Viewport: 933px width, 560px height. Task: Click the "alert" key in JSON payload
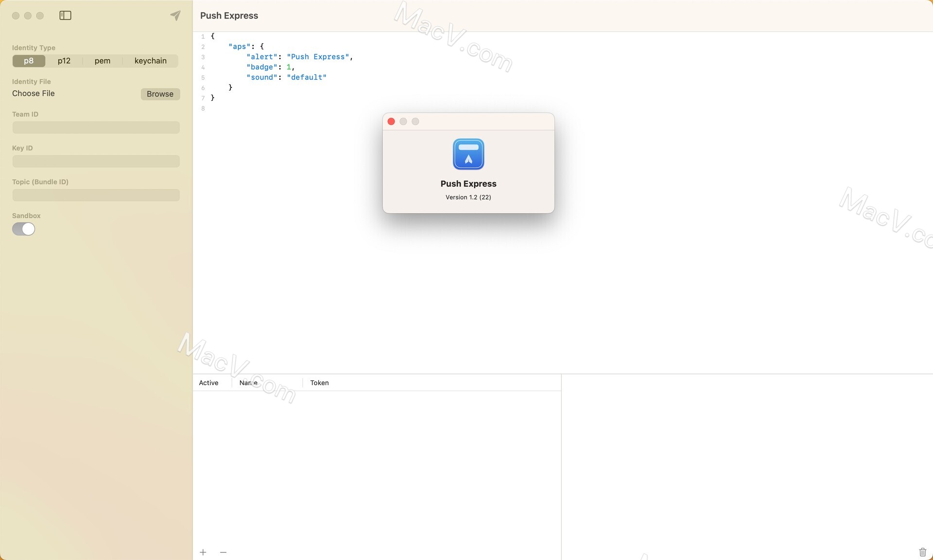262,57
